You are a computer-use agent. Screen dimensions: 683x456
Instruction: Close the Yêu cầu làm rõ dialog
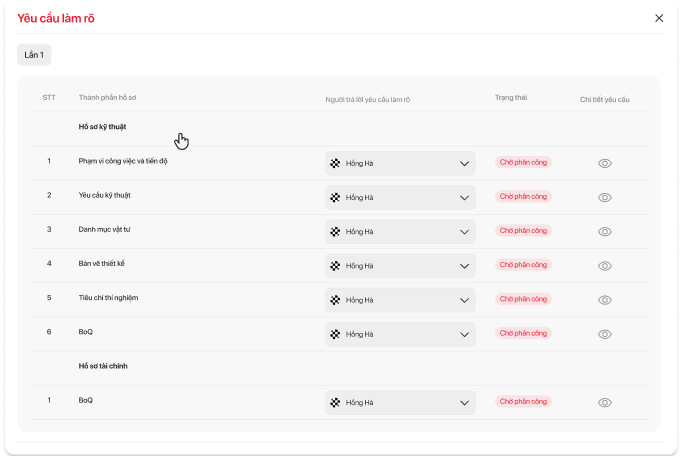click(659, 18)
